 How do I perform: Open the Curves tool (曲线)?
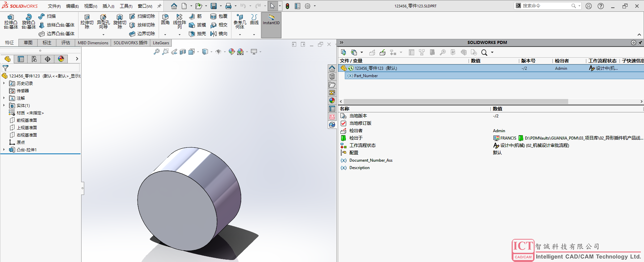pyautogui.click(x=254, y=19)
